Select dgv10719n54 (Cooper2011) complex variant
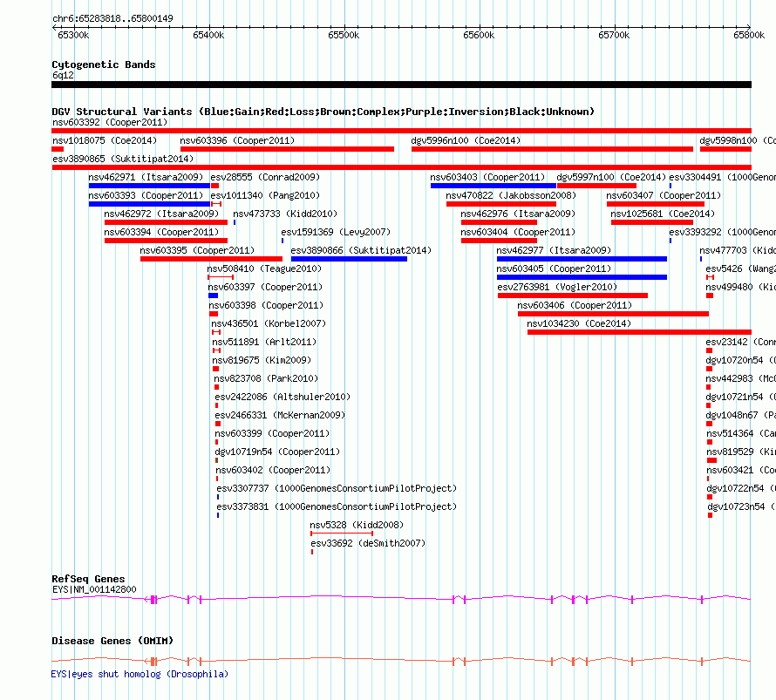Viewport: 776px width, 700px height. (x=277, y=452)
